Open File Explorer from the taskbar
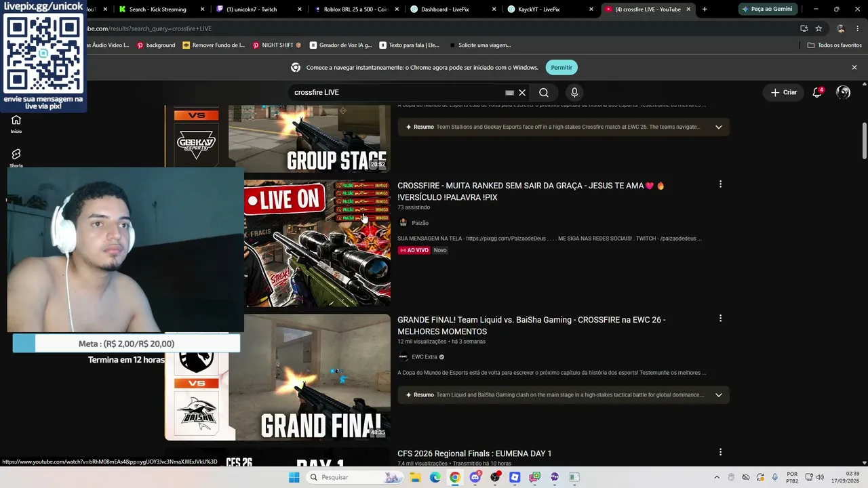 [416, 477]
